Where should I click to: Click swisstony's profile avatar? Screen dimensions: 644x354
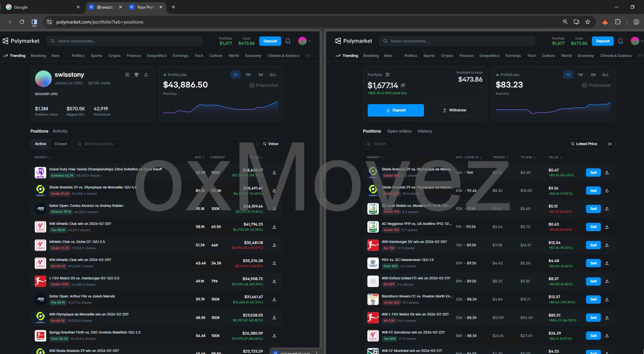pyautogui.click(x=43, y=79)
